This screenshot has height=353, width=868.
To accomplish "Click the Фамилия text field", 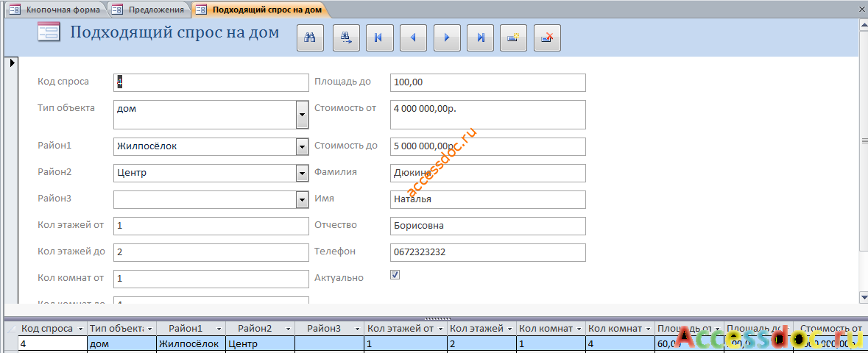I will tap(487, 173).
